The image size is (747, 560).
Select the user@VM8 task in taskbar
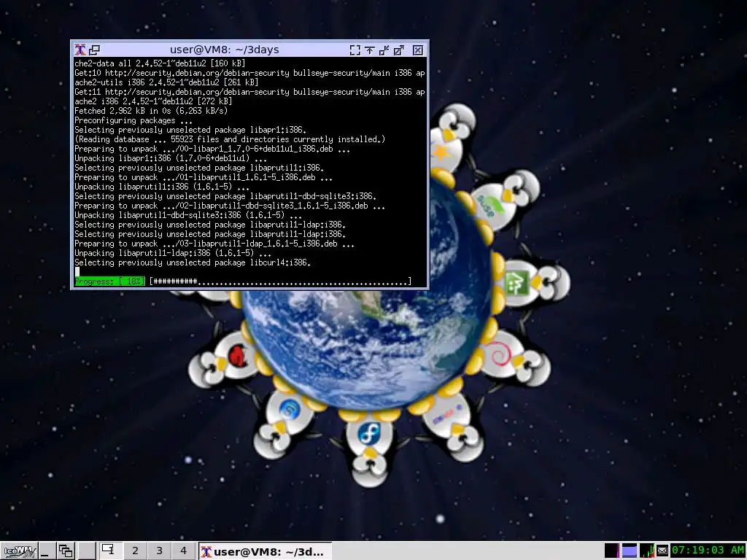click(x=264, y=551)
